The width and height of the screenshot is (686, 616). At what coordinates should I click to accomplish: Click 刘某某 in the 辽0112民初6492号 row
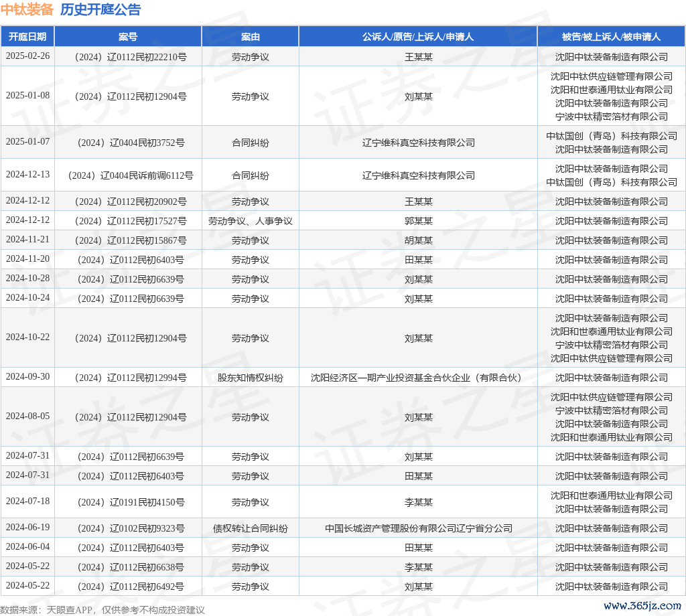(418, 587)
